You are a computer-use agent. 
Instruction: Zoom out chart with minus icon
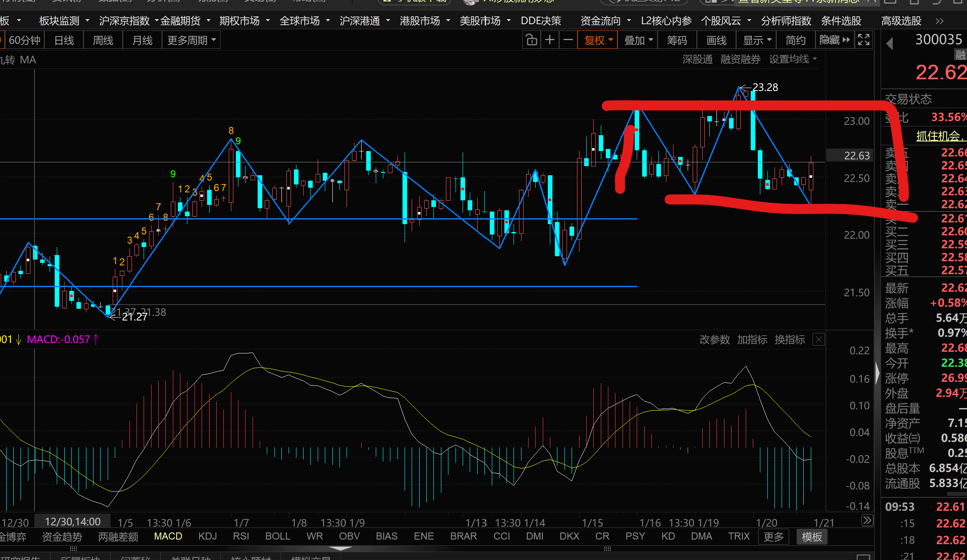pos(568,40)
